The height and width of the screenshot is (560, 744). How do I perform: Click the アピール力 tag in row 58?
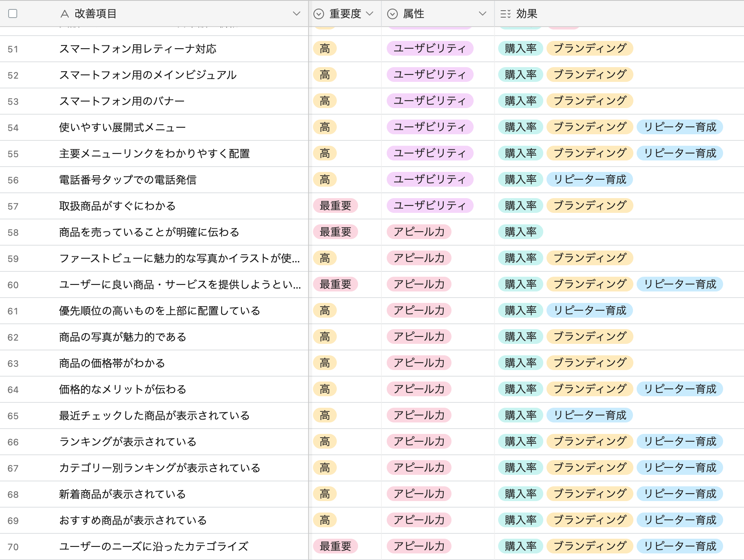pos(419,232)
